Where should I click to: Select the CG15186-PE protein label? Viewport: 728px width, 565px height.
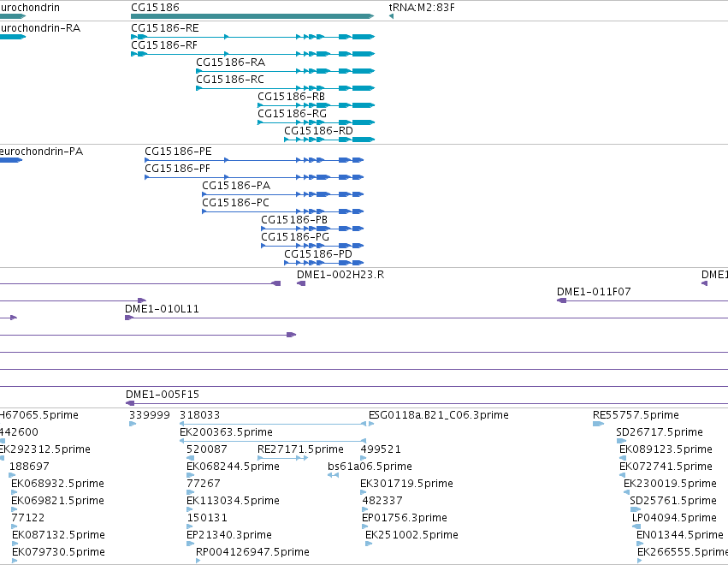[x=178, y=152]
